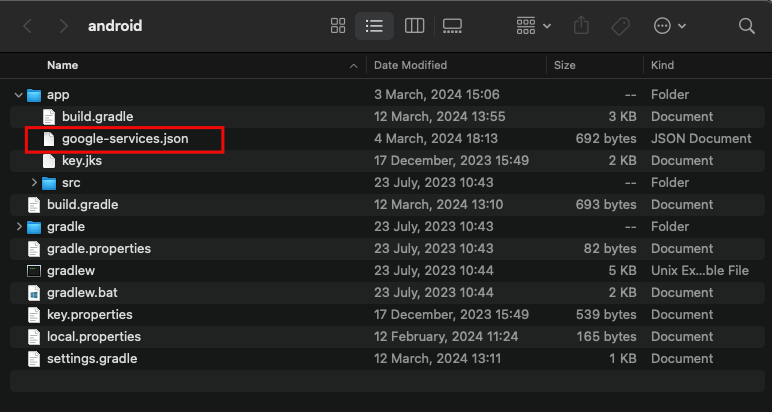Click the key.jks document icon
Image resolution: width=772 pixels, height=412 pixels.
tap(49, 161)
